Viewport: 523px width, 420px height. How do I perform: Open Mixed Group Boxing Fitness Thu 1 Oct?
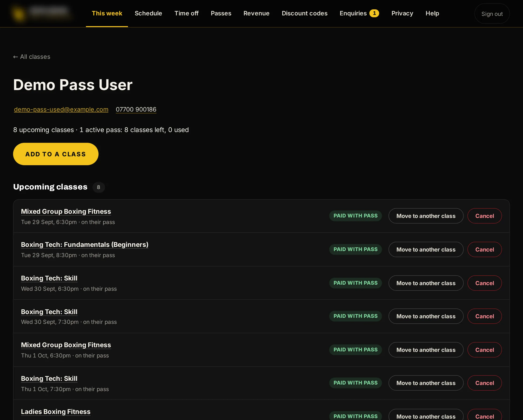pos(66,345)
